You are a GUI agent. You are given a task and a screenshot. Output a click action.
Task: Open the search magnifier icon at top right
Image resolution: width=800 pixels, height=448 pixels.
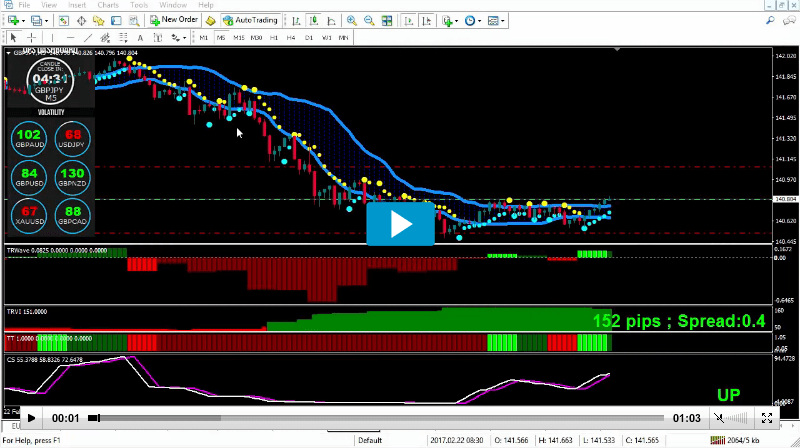click(770, 20)
